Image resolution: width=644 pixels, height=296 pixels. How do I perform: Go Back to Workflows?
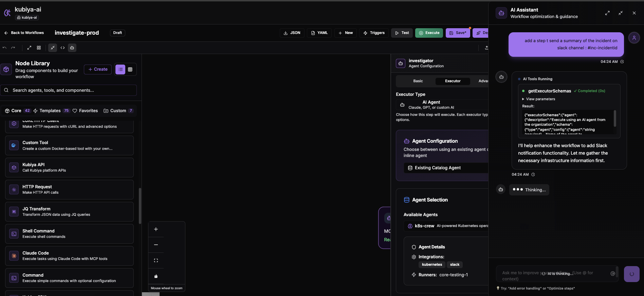pyautogui.click(x=24, y=33)
